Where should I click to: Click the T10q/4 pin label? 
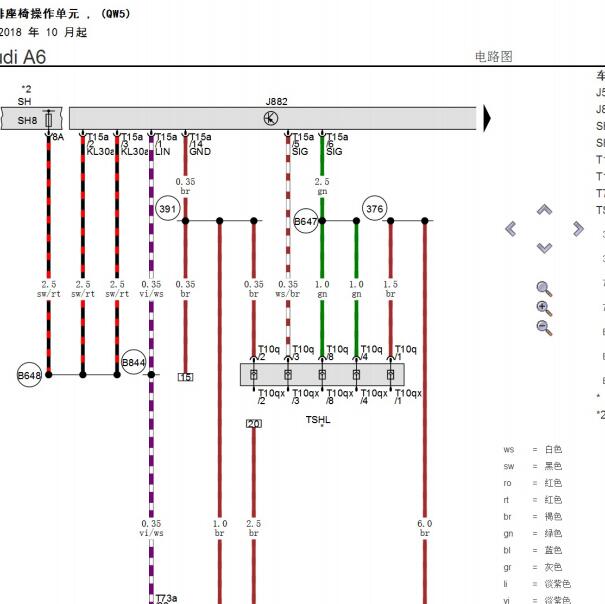371,353
